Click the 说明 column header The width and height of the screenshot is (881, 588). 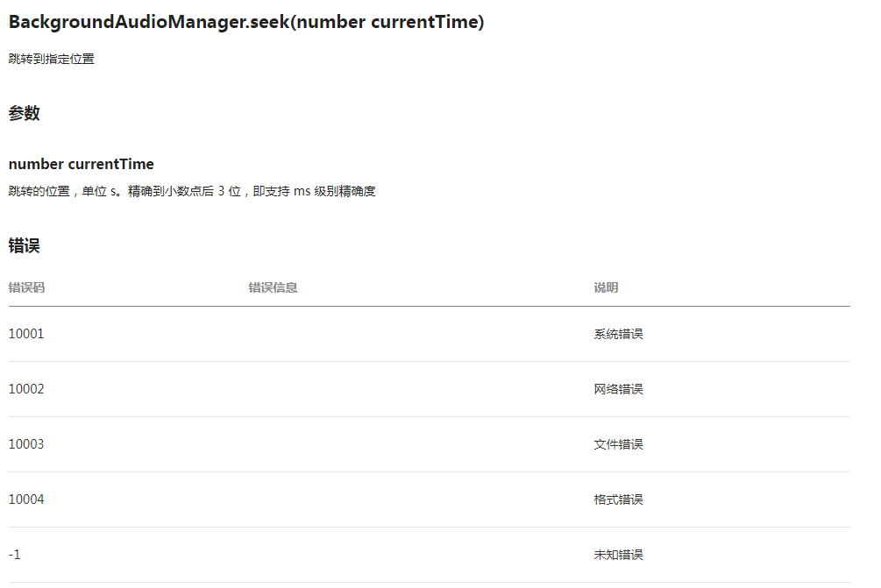(606, 287)
